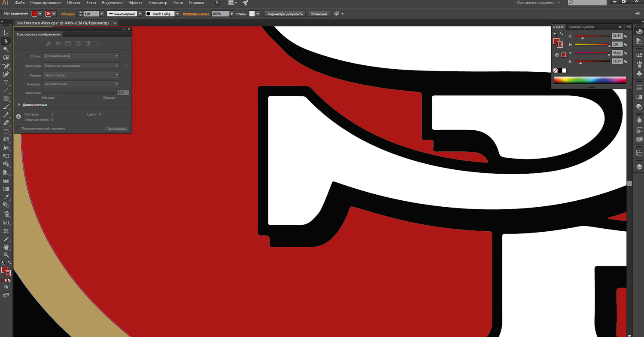Select the Rectangle tool
Viewport: 644px width, 337px height.
click(6, 99)
